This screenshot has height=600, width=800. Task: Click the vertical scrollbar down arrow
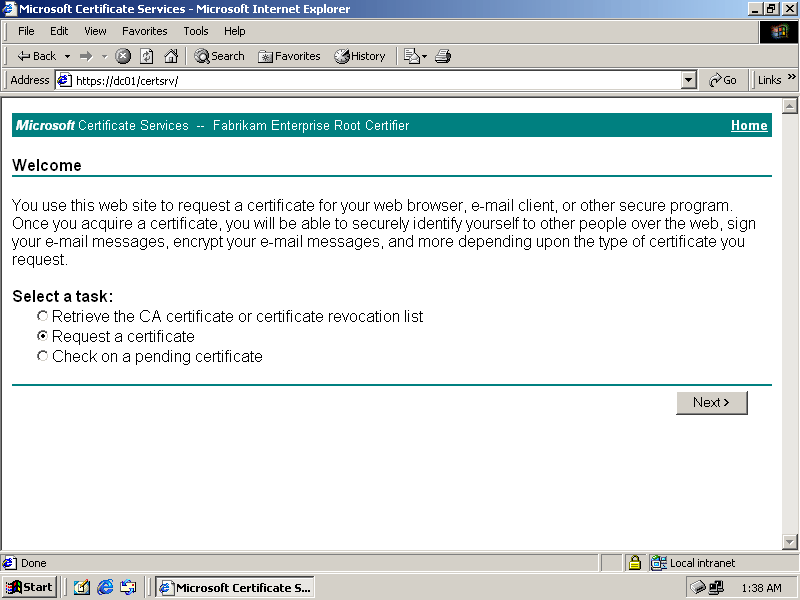pyautogui.click(x=789, y=541)
